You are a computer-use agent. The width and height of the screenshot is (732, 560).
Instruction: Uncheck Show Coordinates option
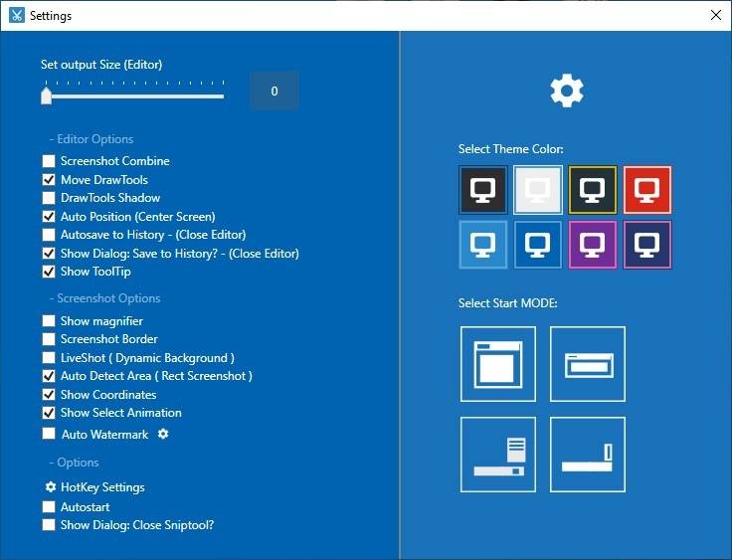(x=49, y=395)
